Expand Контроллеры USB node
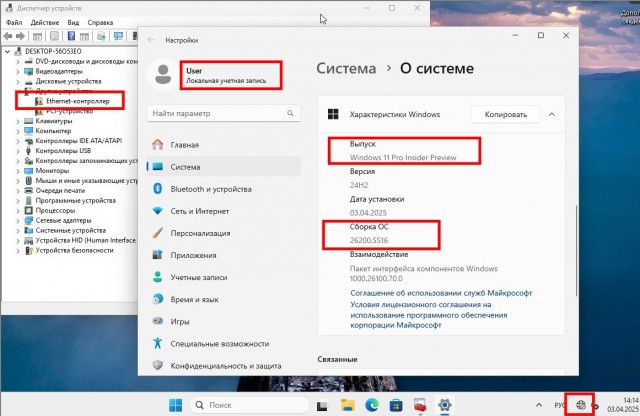Screen dimensions: 640x416 pyautogui.click(x=18, y=151)
